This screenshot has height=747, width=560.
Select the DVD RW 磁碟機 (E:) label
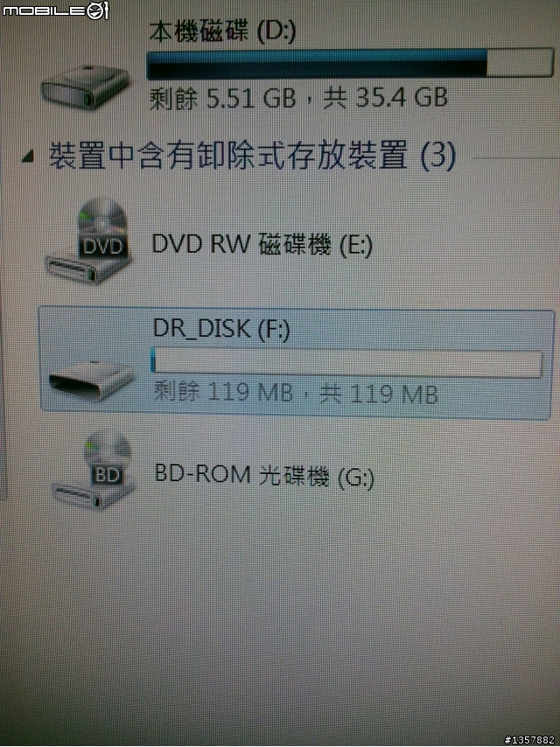pos(262,244)
